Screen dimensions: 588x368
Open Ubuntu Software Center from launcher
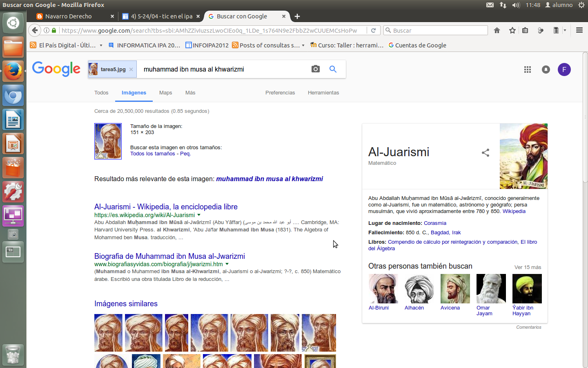coord(13,168)
